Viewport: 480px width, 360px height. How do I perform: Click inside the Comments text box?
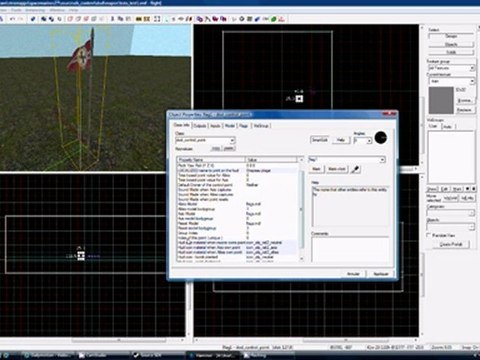350,249
